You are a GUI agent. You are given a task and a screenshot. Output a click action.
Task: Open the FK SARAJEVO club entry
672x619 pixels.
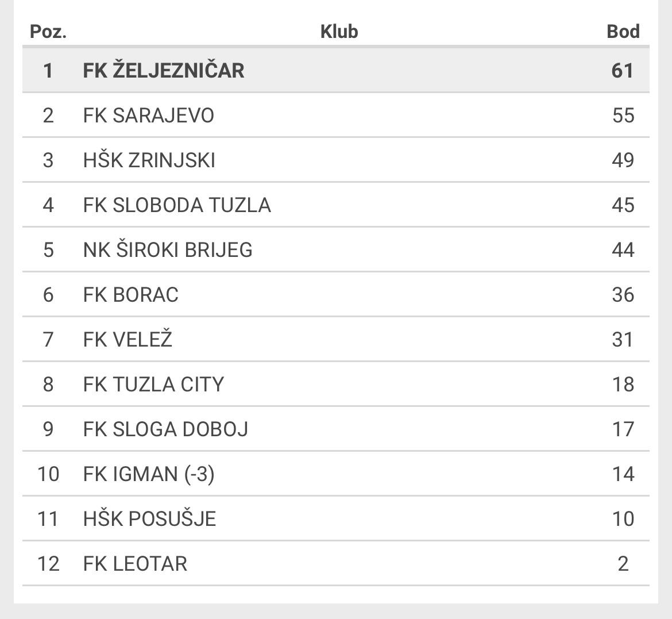coord(148,116)
